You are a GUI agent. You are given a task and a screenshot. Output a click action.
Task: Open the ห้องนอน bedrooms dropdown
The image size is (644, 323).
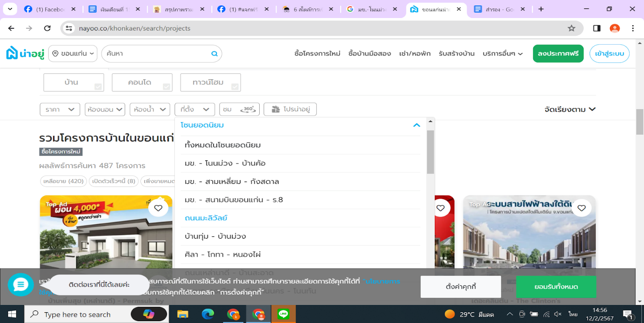(105, 109)
